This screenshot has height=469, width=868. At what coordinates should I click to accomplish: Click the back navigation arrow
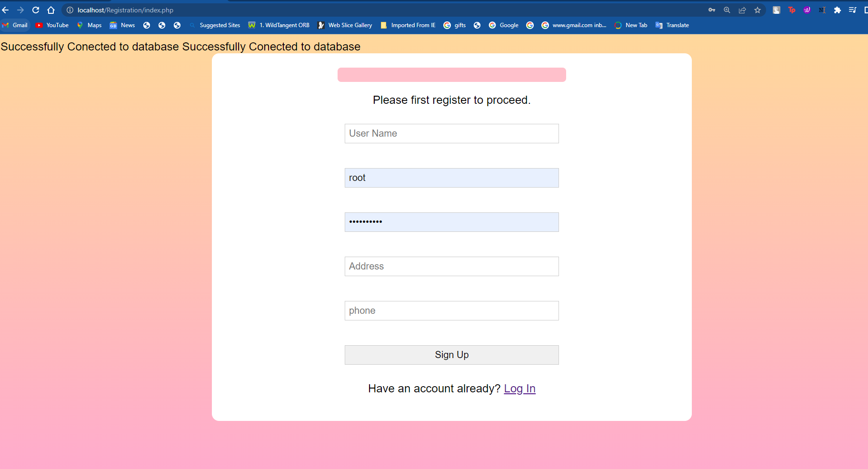(7, 10)
